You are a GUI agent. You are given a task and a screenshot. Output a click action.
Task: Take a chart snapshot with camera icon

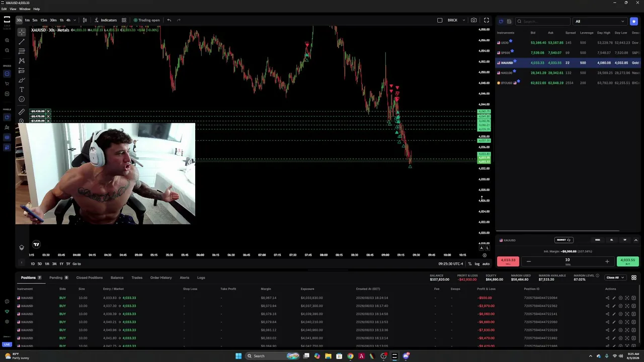(473, 20)
